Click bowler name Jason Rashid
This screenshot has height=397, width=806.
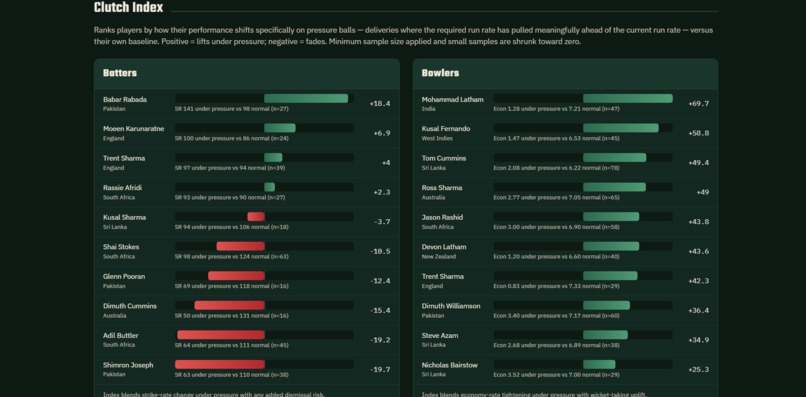pyautogui.click(x=442, y=218)
